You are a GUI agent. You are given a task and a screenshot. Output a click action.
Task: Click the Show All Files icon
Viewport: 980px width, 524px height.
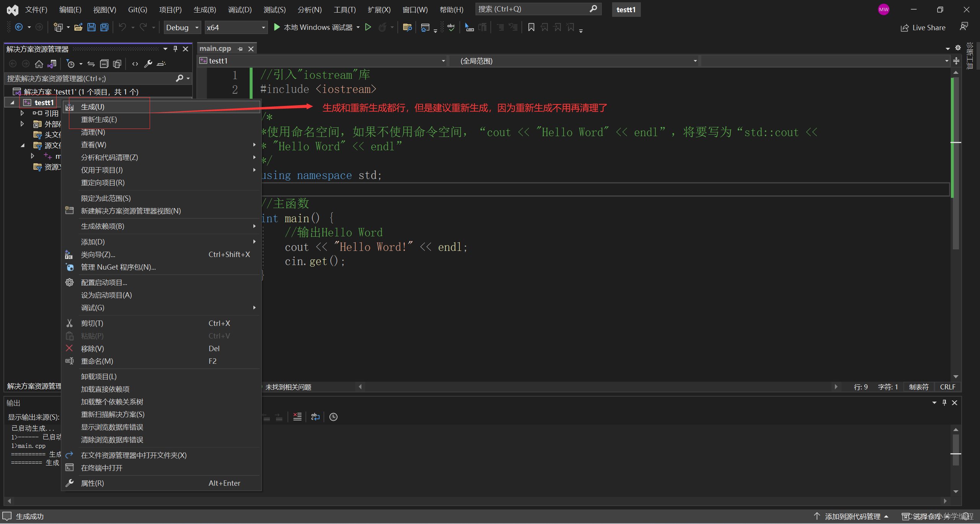[117, 63]
